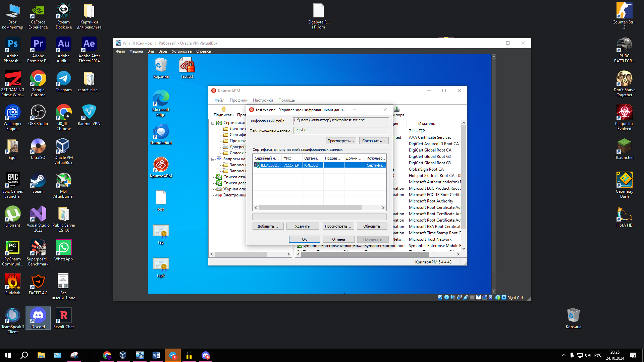Image resolution: width=644 pixels, height=362 pixels.
Task: Open Windows Start menu on host
Action: pyautogui.click(x=8, y=355)
